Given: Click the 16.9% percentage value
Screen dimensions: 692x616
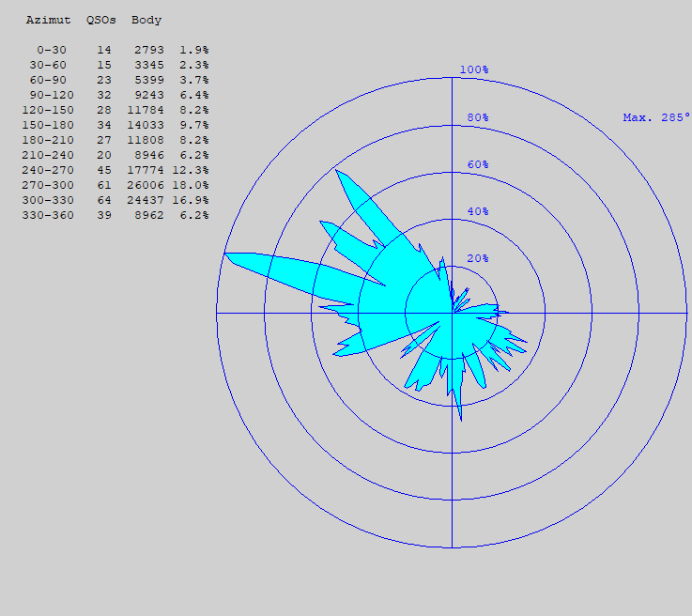Looking at the screenshot, I should (x=194, y=200).
